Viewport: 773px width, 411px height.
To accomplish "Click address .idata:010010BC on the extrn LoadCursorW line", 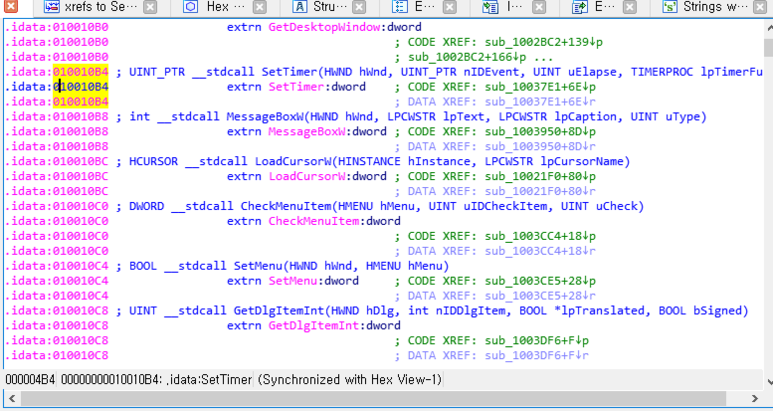I will pos(57,176).
